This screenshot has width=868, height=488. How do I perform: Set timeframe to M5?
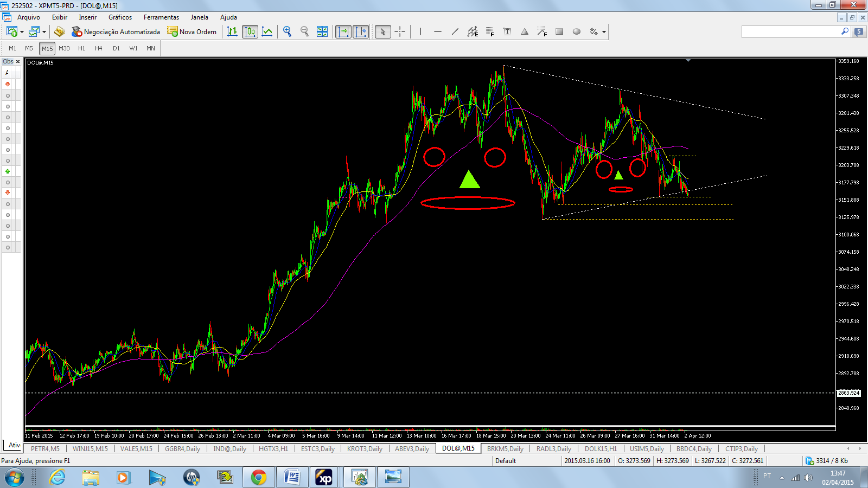pyautogui.click(x=29, y=48)
